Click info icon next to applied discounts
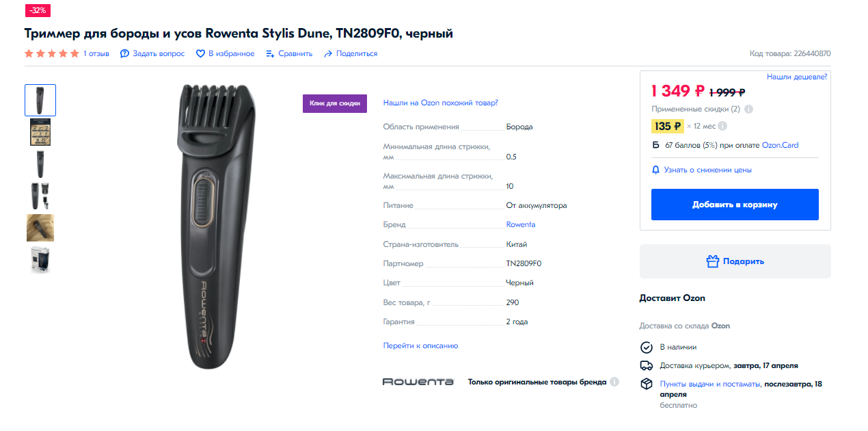868x431 pixels. [748, 109]
